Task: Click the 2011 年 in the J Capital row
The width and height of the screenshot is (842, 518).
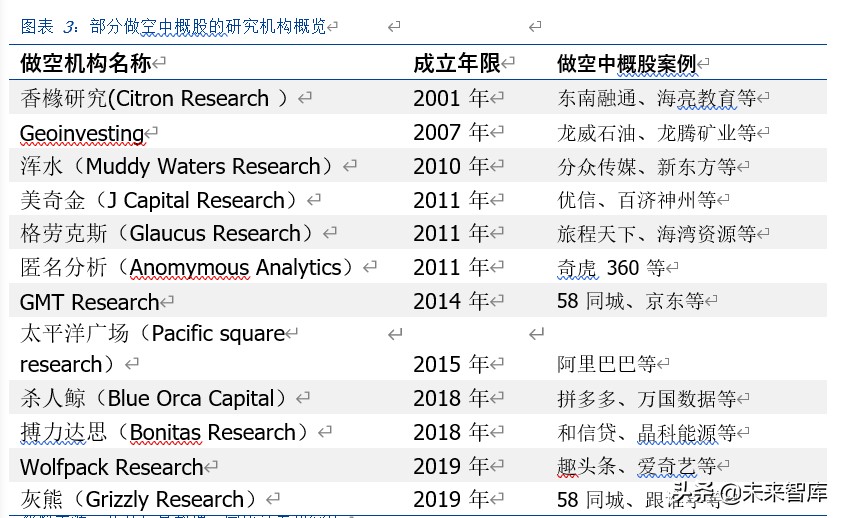Action: click(451, 200)
